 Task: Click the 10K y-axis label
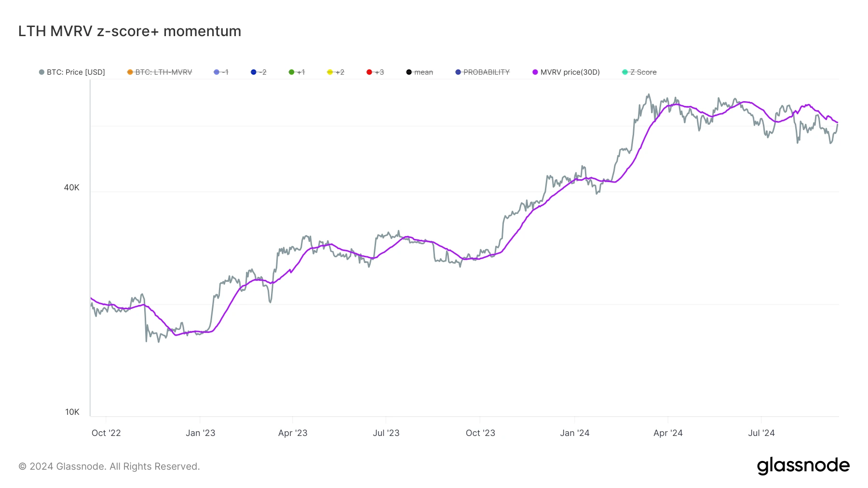(x=72, y=412)
